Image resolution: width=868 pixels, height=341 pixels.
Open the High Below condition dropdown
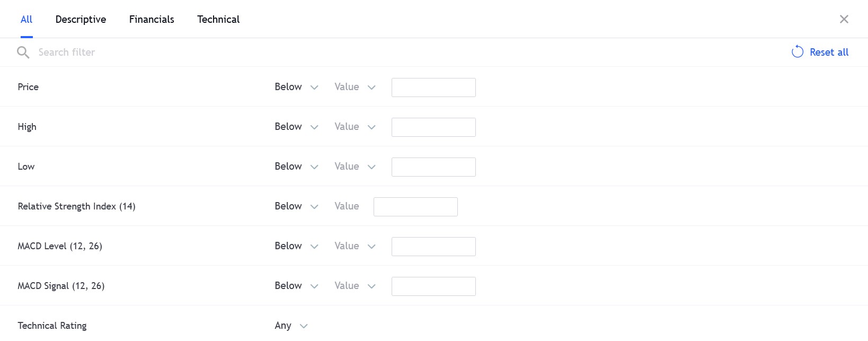tap(296, 127)
